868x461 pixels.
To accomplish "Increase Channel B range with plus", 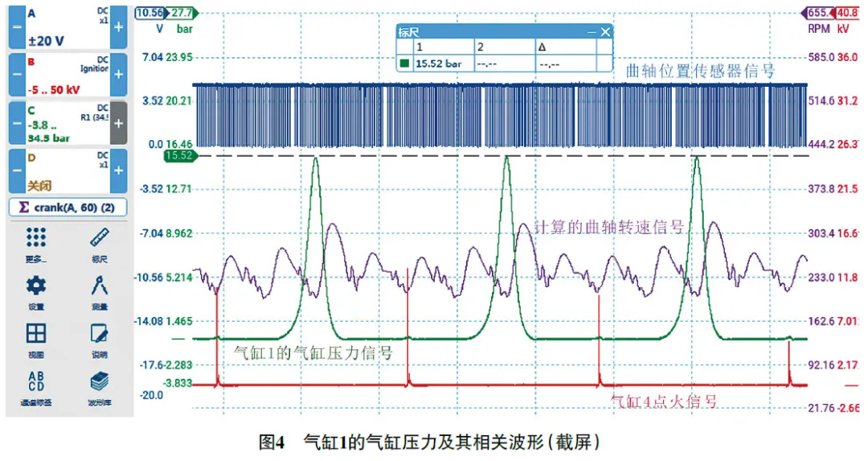I will click(118, 75).
